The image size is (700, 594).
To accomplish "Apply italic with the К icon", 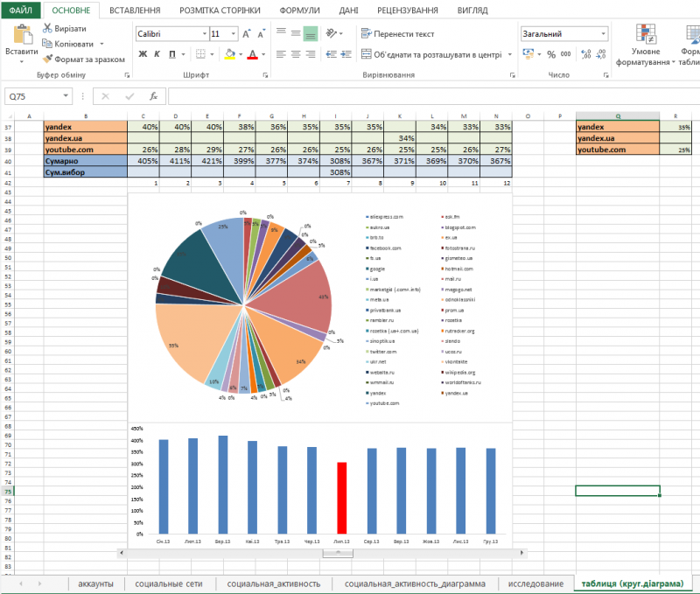I will point(158,54).
